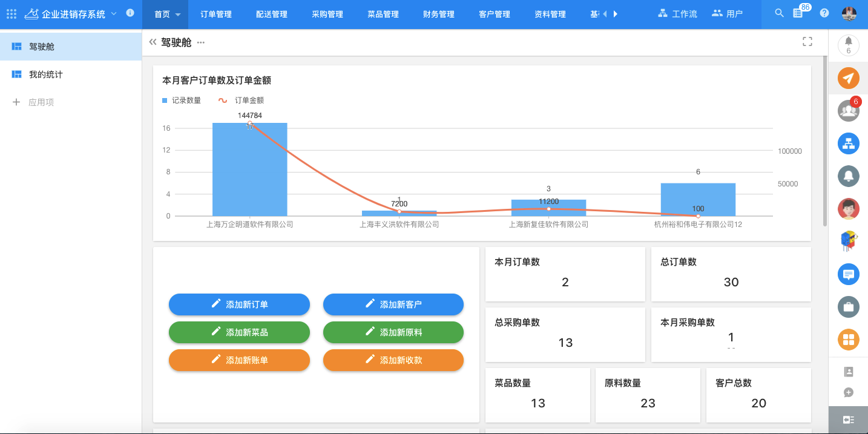Open the help question mark icon
868x434 pixels.
pyautogui.click(x=824, y=13)
